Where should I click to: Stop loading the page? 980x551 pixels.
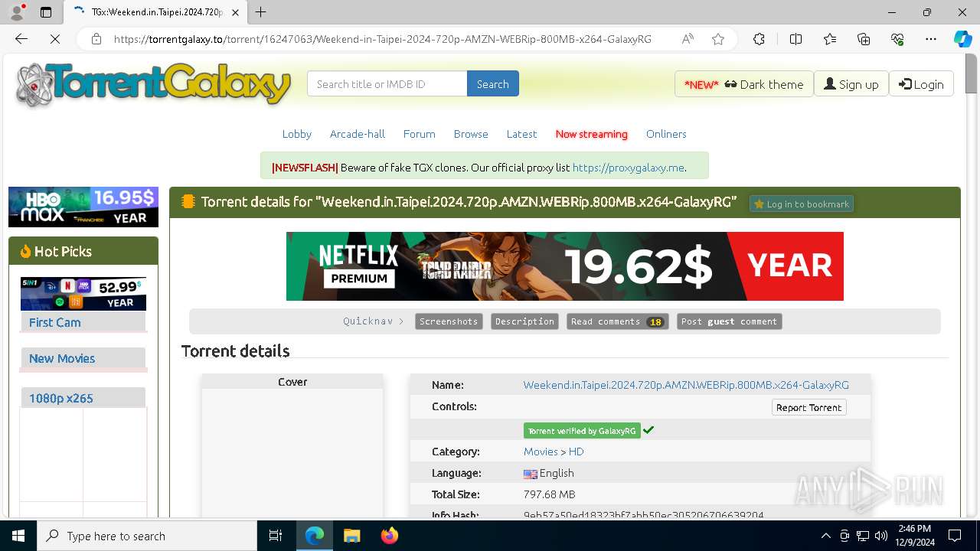tap(55, 39)
